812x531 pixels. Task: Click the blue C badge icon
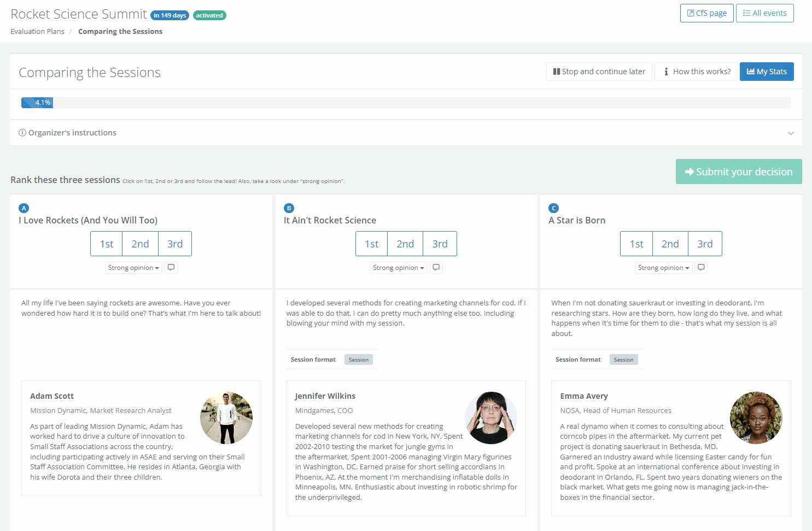pyautogui.click(x=553, y=208)
